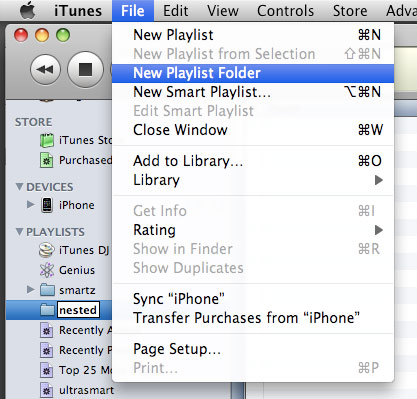Viewport: 417px width, 399px height.
Task: Click the STORE section header
Action: pyautogui.click(x=33, y=122)
